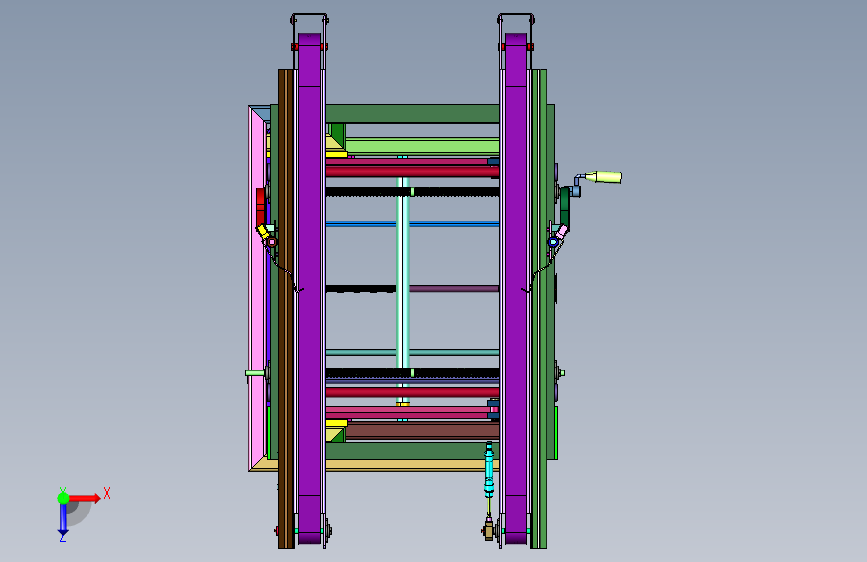Select the lower black toothed rack
The image size is (867, 562).
[x=412, y=373]
